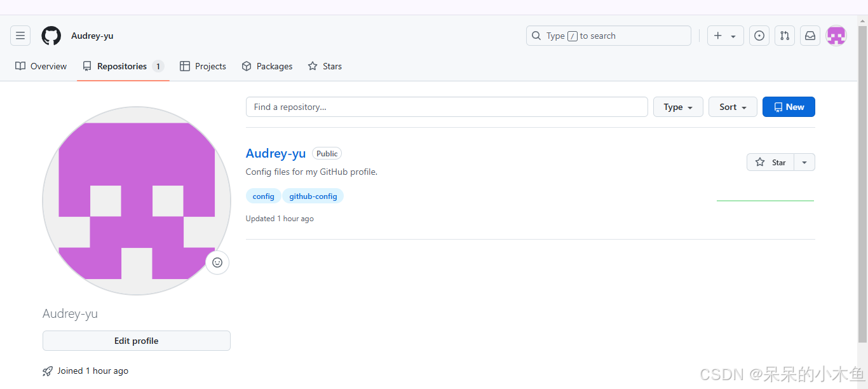Click 'Config files for my GitHub profile.' description
868x389 pixels.
click(311, 172)
